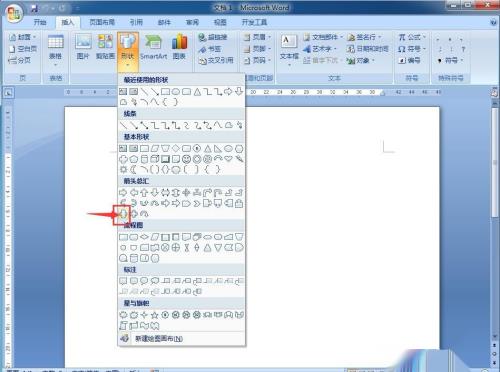The image size is (500, 372).
Task: Choose the Sun shape
Action: point(123,169)
